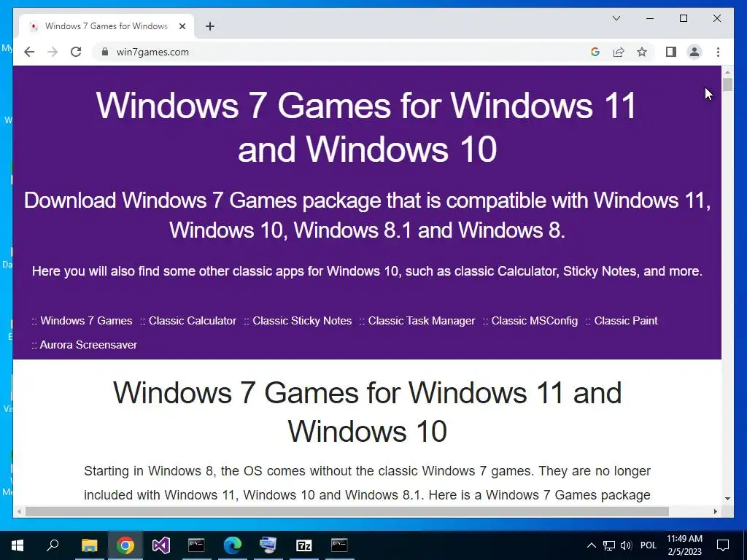This screenshot has width=747, height=560.
Task: Go back with the browser back arrow
Action: tap(29, 52)
